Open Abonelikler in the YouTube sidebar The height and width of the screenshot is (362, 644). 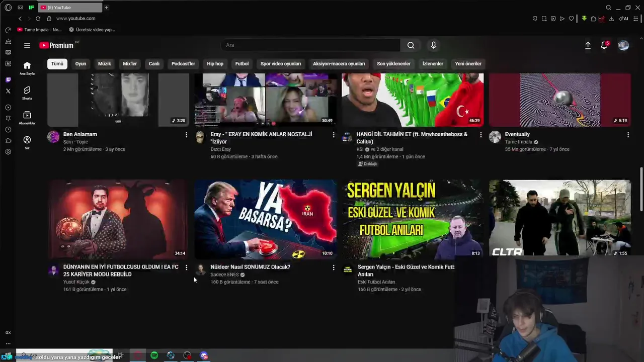pos(27,118)
